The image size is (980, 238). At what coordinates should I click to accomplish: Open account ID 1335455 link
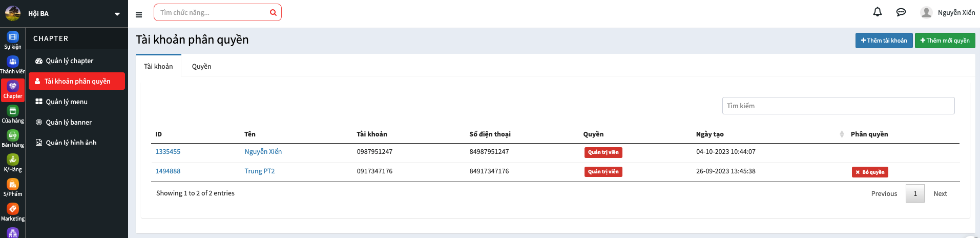(x=168, y=152)
